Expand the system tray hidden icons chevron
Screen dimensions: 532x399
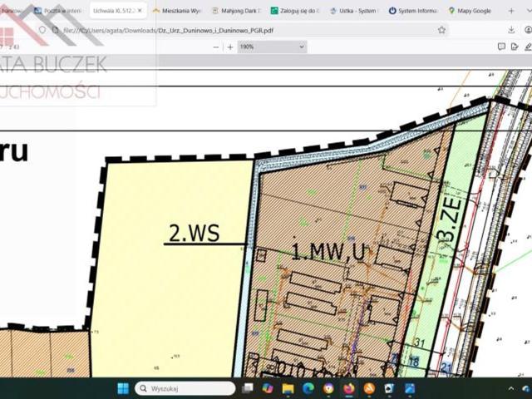511,388
